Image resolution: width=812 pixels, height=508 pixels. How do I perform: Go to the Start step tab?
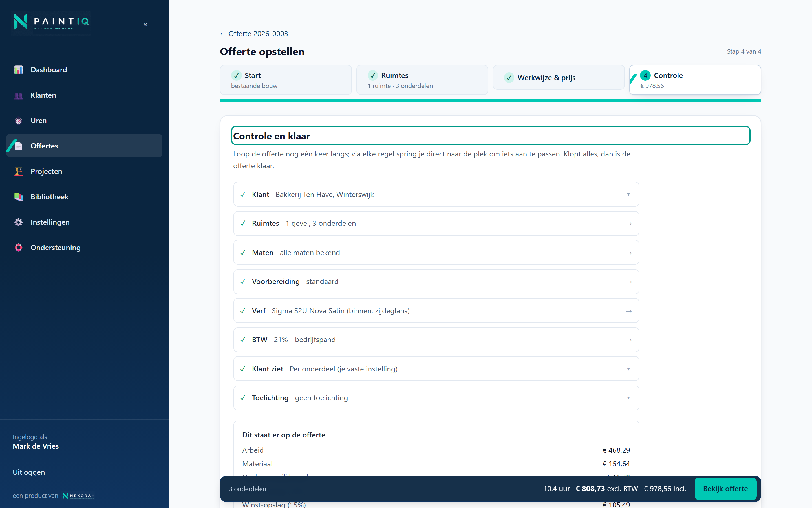click(x=286, y=80)
